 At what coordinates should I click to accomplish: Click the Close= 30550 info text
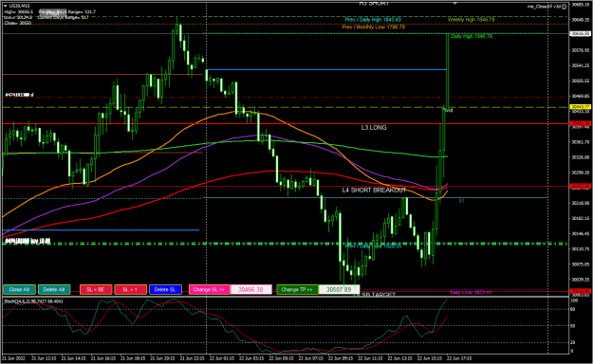coord(18,23)
